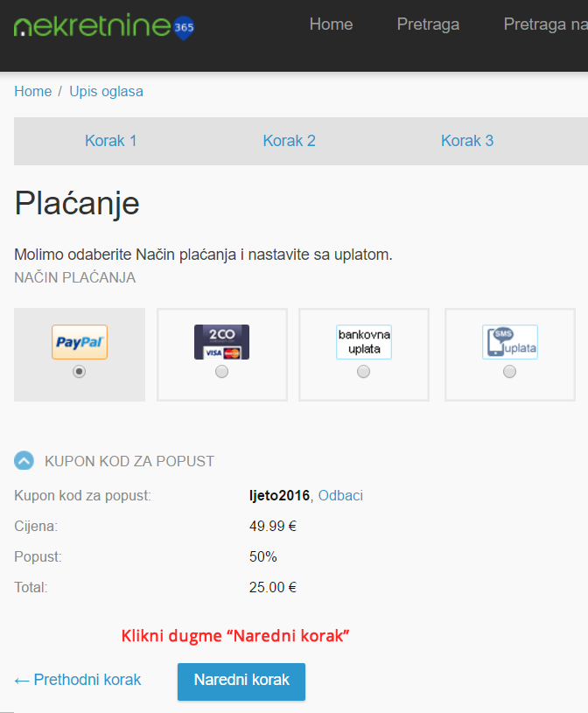Click the Kupon kod za popust: label
Screen dimensions: 588x713
(x=83, y=495)
